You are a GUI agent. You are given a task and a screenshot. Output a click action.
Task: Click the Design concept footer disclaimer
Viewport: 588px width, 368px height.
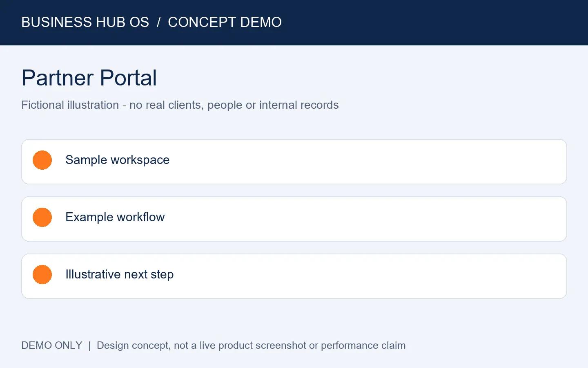point(251,346)
